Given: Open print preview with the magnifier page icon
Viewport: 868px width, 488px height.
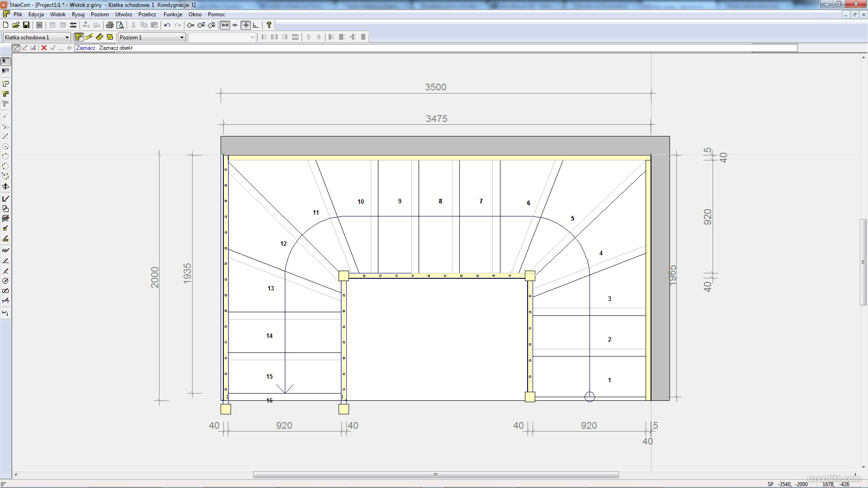Looking at the screenshot, I should [120, 25].
